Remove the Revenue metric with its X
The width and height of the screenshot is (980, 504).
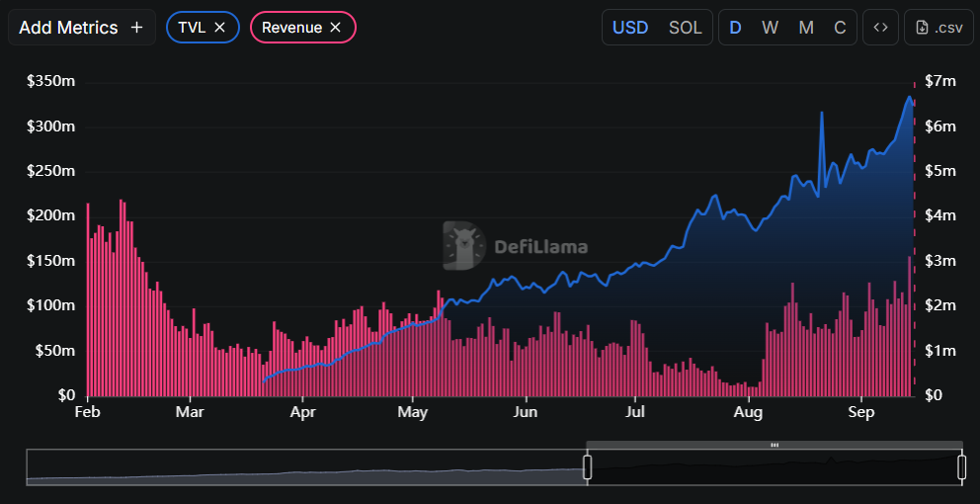pos(336,28)
